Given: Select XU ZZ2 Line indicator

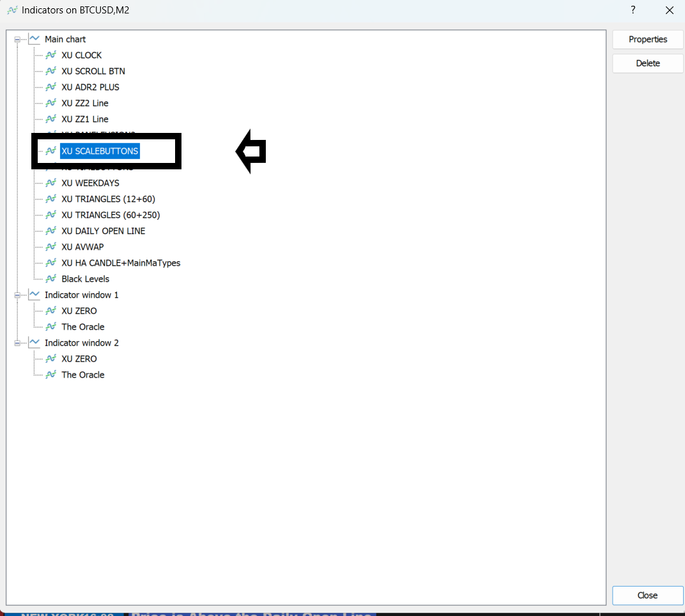Looking at the screenshot, I should point(85,103).
